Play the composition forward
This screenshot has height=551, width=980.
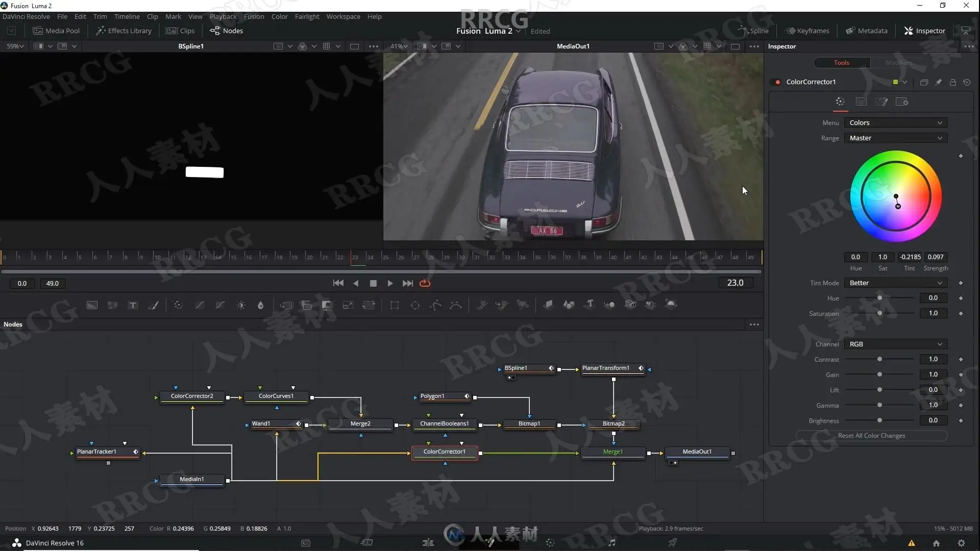[x=390, y=283]
